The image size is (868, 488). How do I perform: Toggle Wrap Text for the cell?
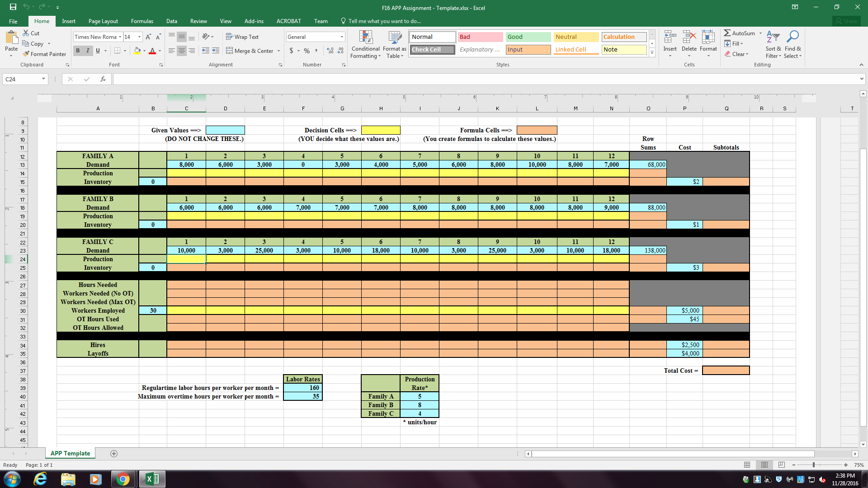click(x=242, y=37)
